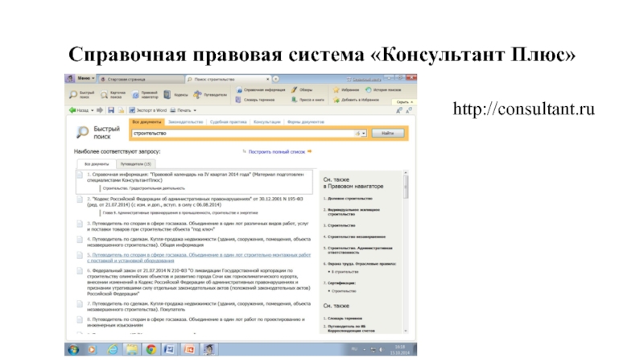Select the Все документы search tab

(147, 122)
